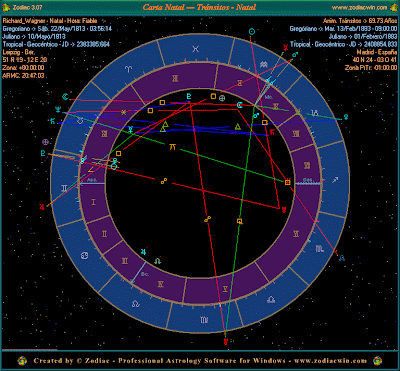Select the natal Pluto glyph atop inner circle
Screen dimensions: 400x371
189,96
